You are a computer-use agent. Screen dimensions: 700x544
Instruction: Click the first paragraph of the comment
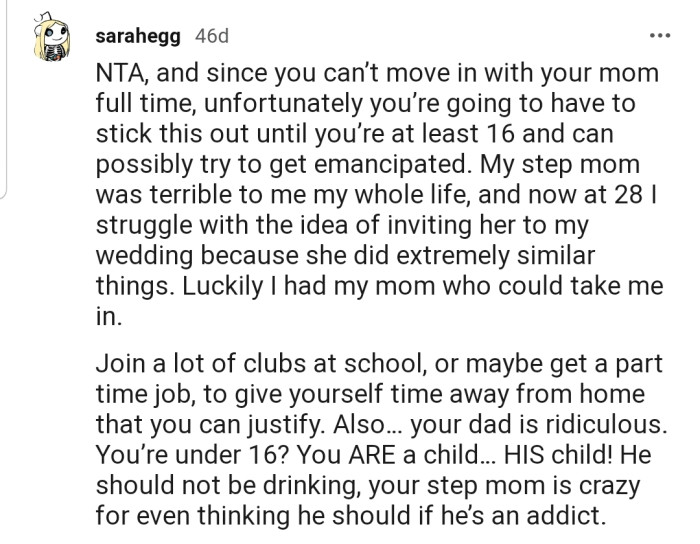(378, 190)
